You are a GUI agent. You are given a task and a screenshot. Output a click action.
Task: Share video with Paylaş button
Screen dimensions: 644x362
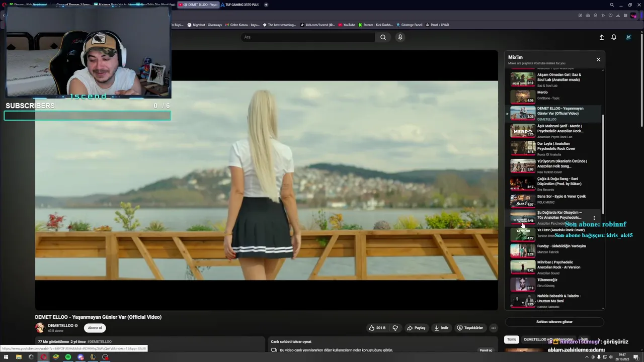pos(416,328)
